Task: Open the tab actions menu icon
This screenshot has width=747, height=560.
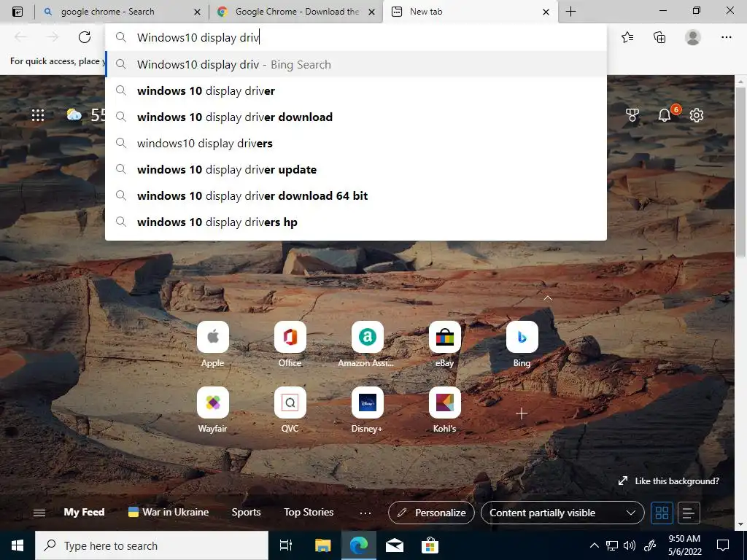Action: coord(18,12)
